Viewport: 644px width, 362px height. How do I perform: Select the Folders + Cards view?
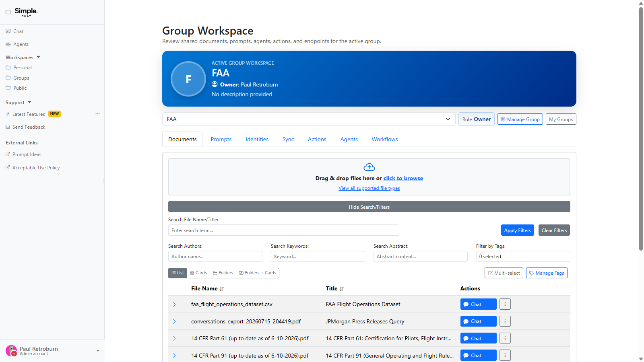258,273
